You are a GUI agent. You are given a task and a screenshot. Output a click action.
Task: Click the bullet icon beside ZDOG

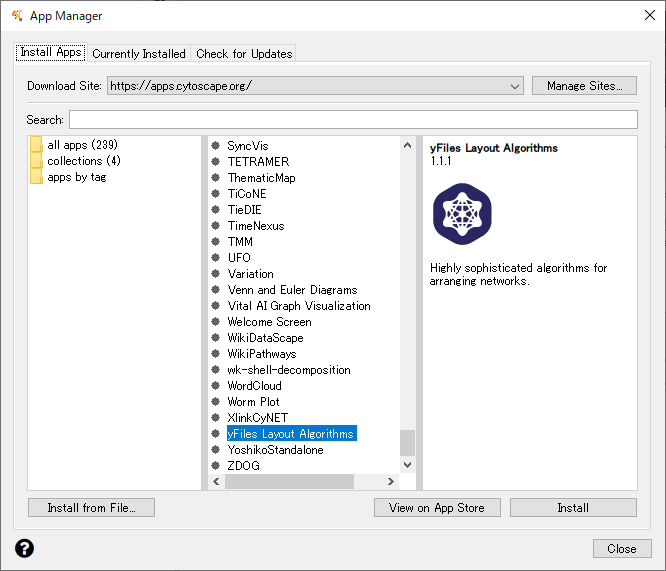(x=216, y=466)
